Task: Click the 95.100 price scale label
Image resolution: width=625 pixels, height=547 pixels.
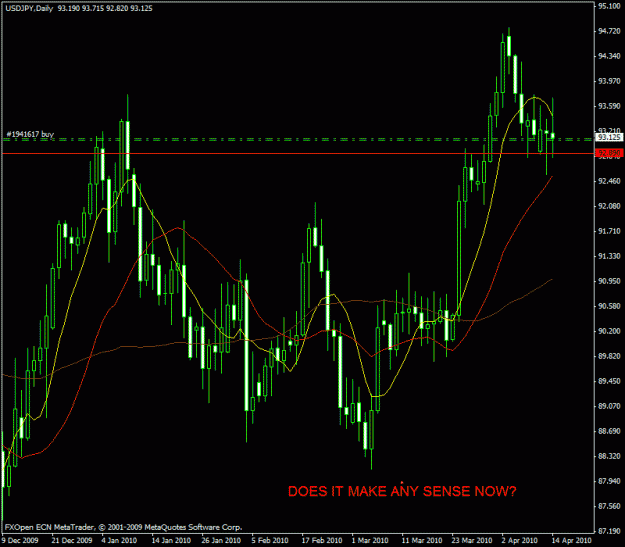Action: click(x=609, y=6)
